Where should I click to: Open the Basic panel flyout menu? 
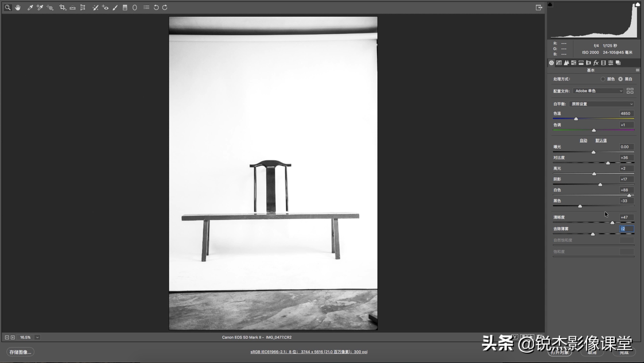point(638,70)
